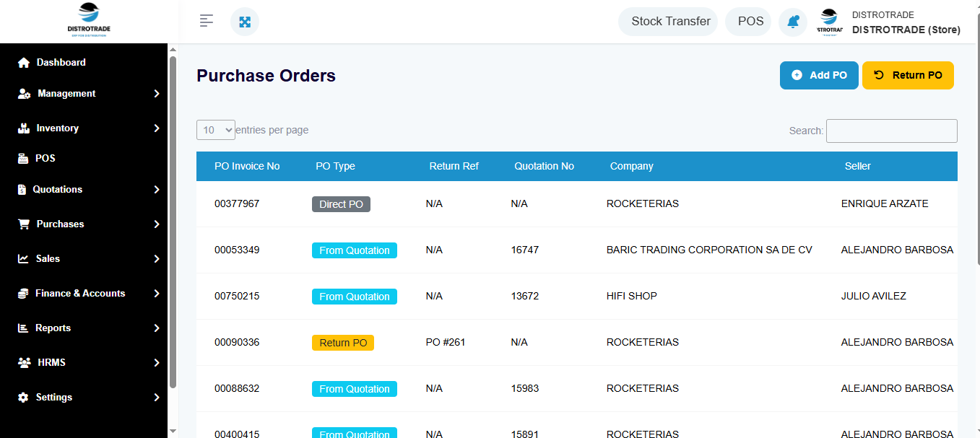The width and height of the screenshot is (980, 438).
Task: Click quotation number 13672
Action: 524,297
